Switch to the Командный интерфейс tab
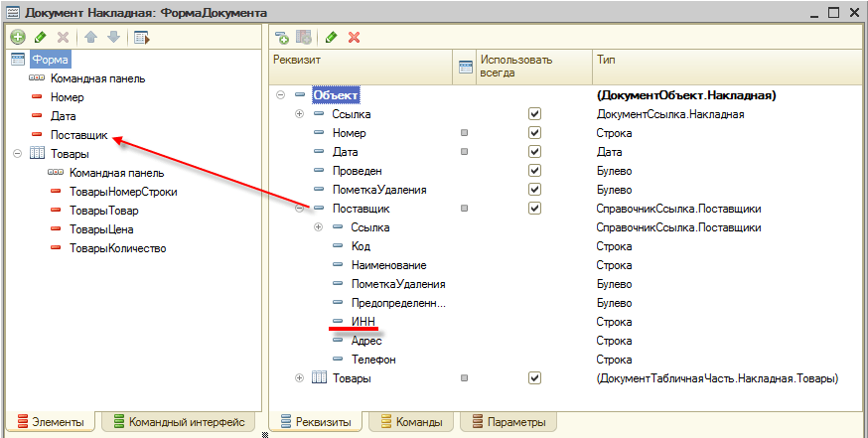The height and width of the screenshot is (438, 868). pyautogui.click(x=180, y=422)
